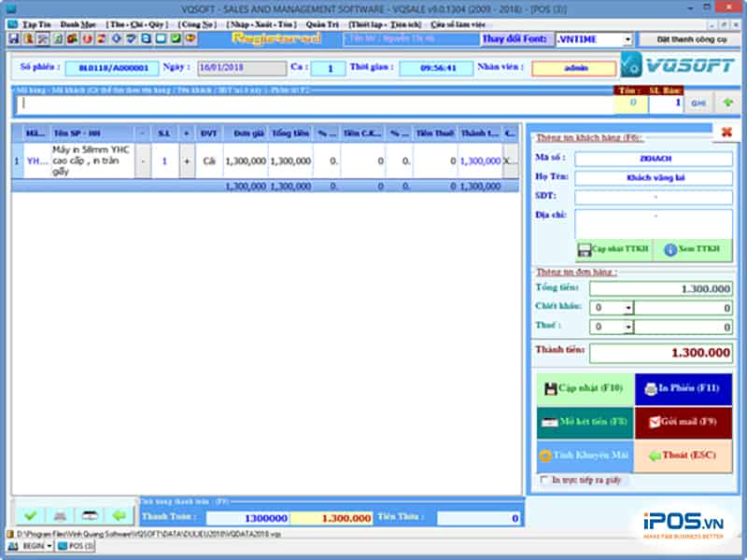Click the SĐT phone number field

coord(653,197)
